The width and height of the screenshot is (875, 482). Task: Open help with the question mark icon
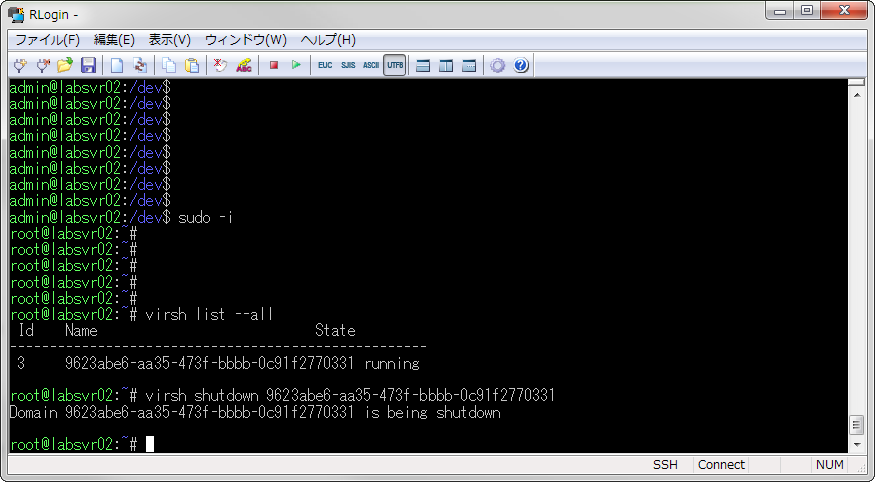click(521, 66)
